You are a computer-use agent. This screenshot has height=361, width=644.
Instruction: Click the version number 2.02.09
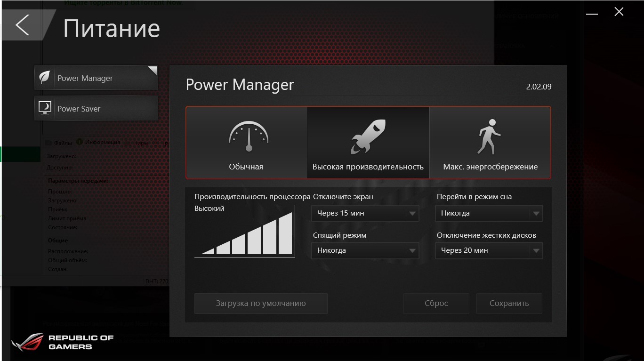[x=539, y=87]
